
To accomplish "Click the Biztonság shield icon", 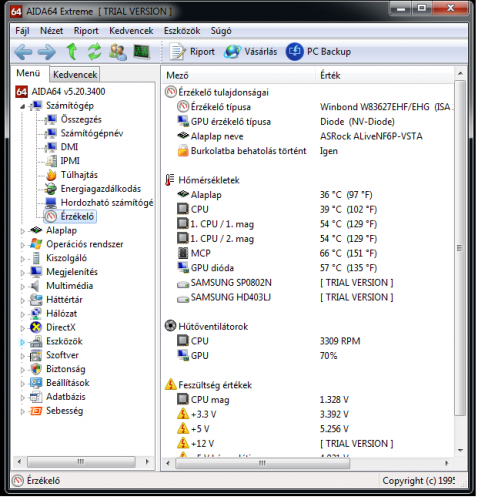I will pos(36,369).
